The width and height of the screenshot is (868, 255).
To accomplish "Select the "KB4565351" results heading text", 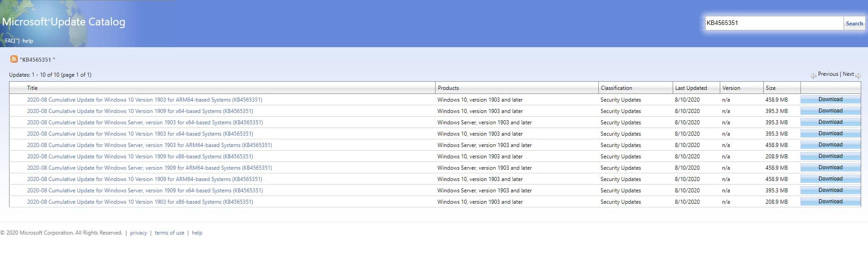I will pyautogui.click(x=37, y=59).
